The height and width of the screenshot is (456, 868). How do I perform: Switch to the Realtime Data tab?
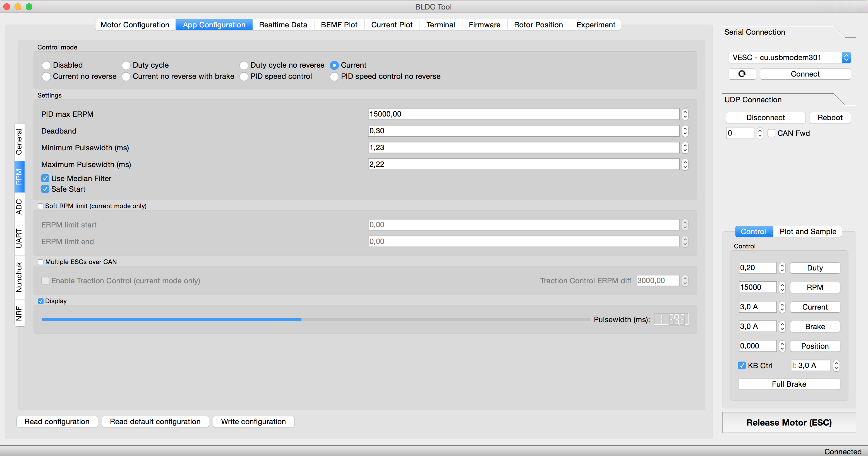pos(283,25)
